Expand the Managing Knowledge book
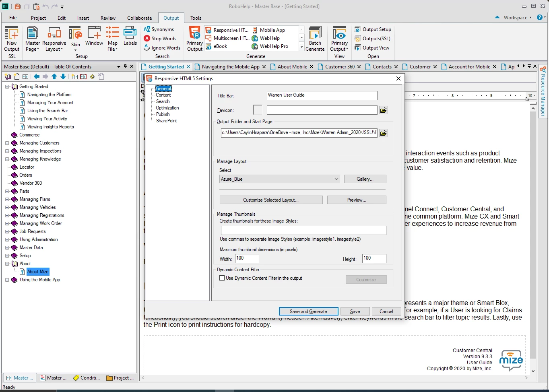The image size is (549, 392). click(x=7, y=159)
